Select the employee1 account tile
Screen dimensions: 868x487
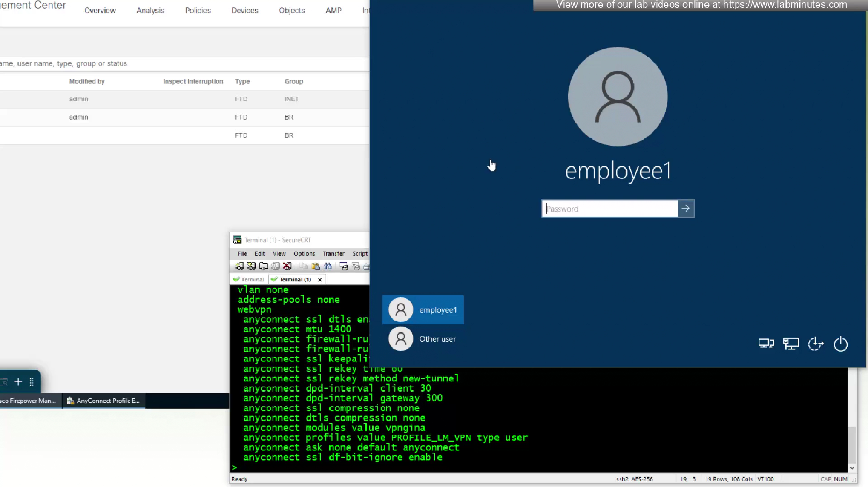tap(423, 310)
